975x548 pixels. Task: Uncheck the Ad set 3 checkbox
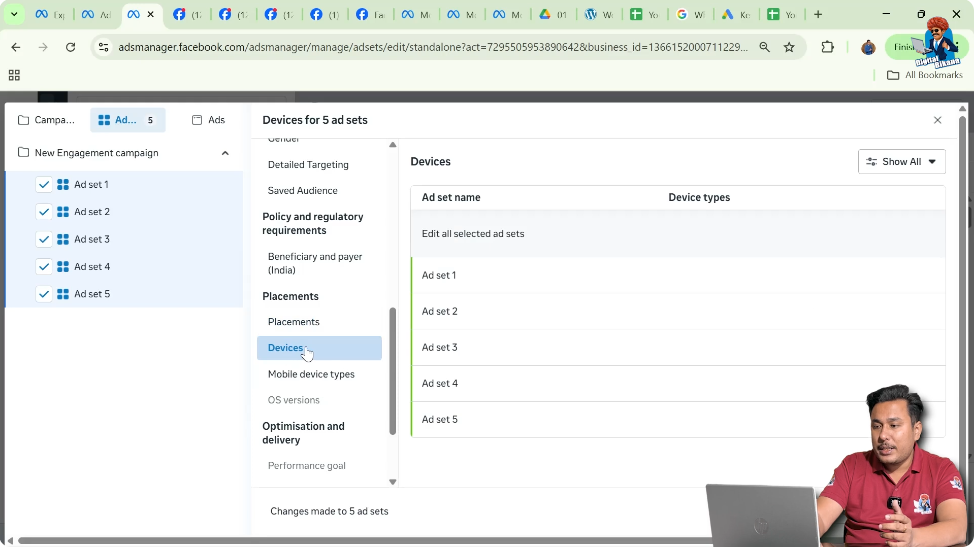coord(44,239)
